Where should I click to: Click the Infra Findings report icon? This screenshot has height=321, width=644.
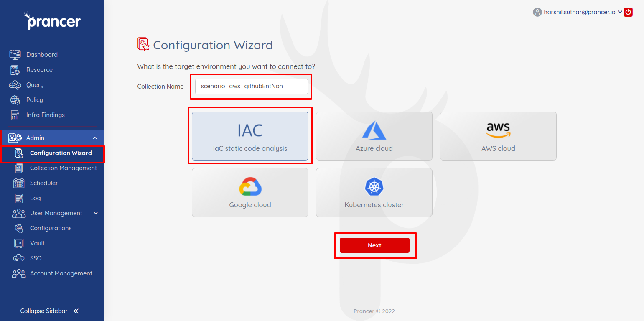click(15, 115)
